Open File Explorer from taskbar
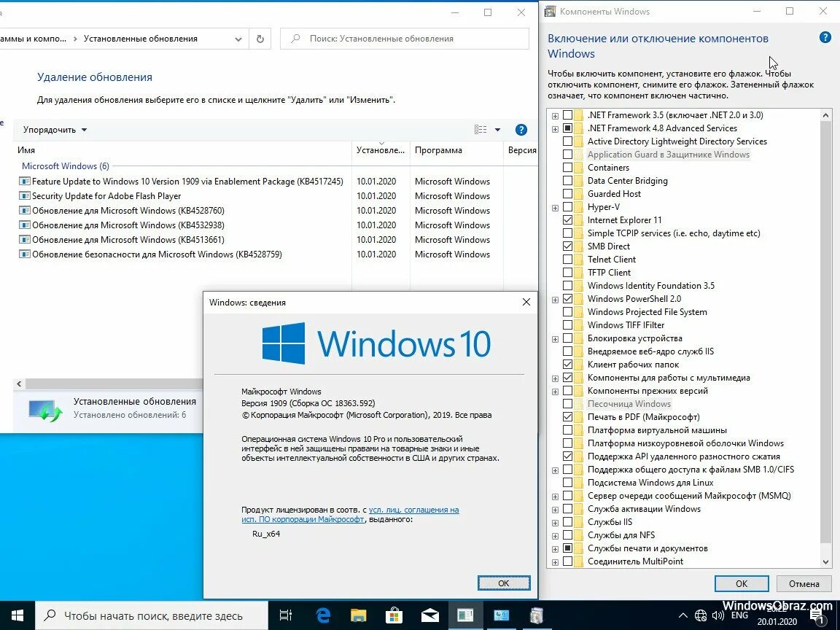Viewport: 840px width, 630px height. click(x=358, y=615)
